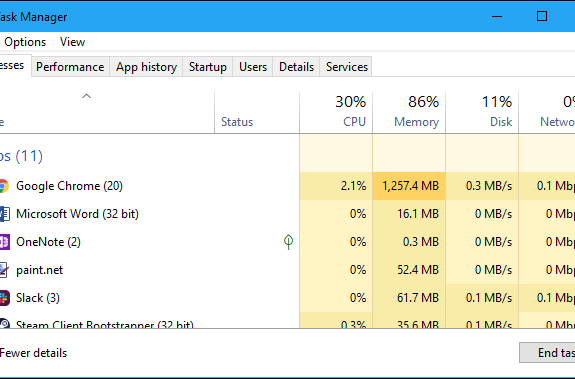Click the Microsoft Word app icon

(x=4, y=214)
